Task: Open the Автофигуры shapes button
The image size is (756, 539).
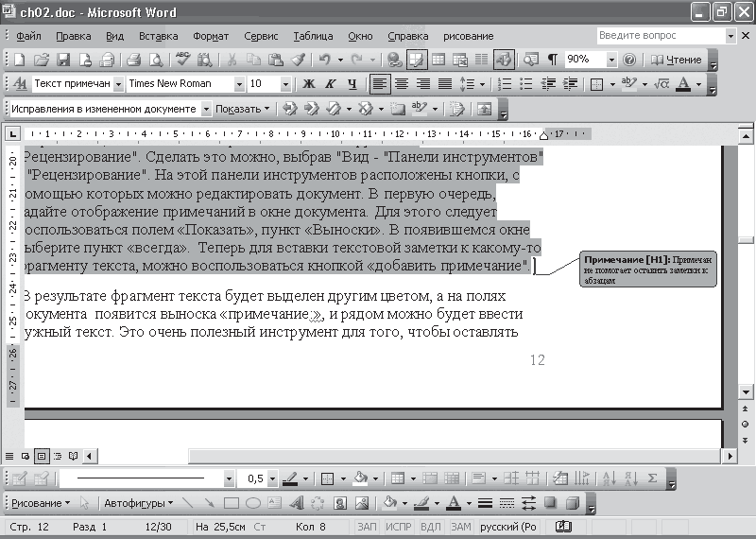Action: pyautogui.click(x=137, y=503)
